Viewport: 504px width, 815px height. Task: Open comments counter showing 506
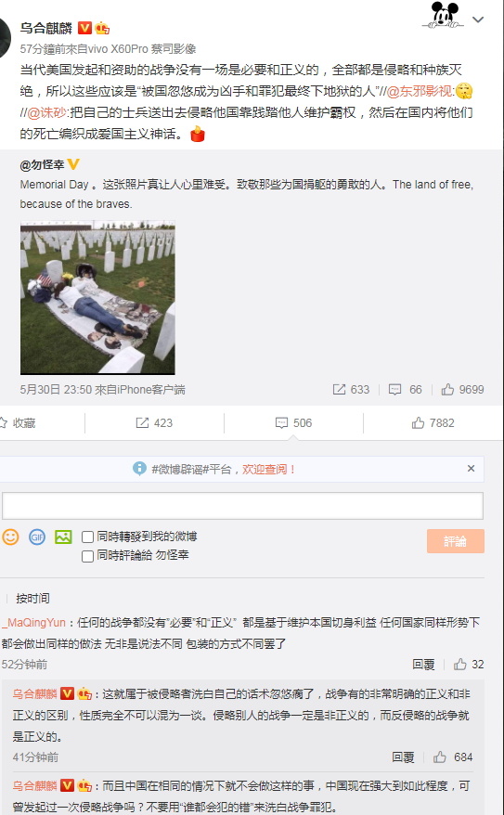(x=293, y=423)
